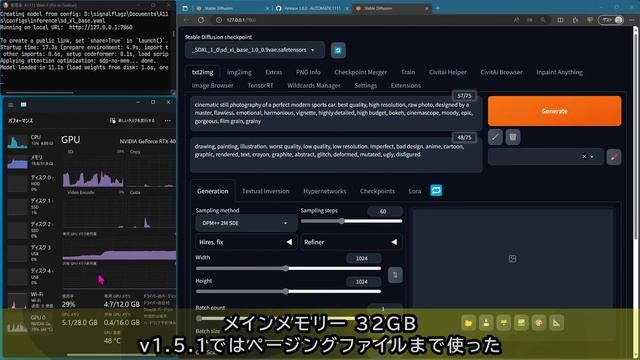Open the browser tab actions menu icon
The height and width of the screenshot is (360, 640).
pos(185,8)
